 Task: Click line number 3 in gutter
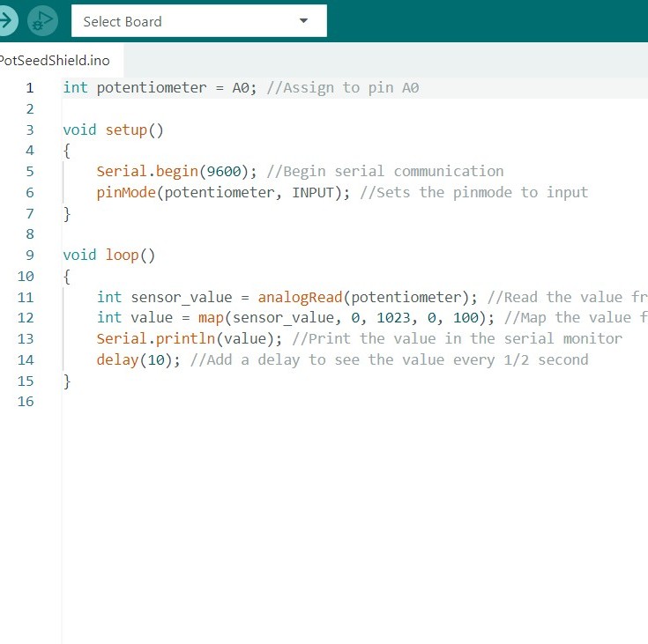pos(30,130)
